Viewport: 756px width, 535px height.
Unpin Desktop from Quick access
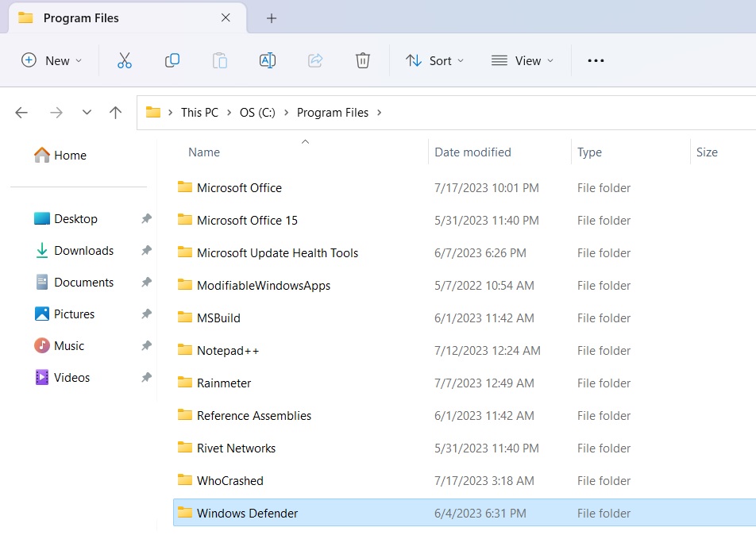(x=145, y=218)
